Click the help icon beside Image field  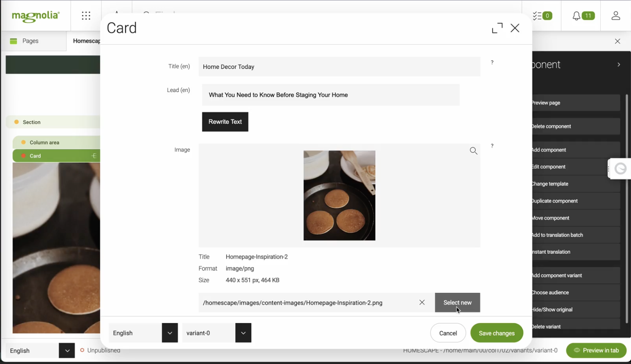coord(492,146)
